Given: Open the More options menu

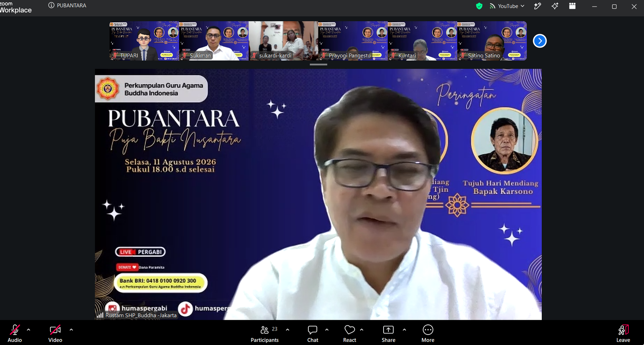Looking at the screenshot, I should pyautogui.click(x=428, y=333).
